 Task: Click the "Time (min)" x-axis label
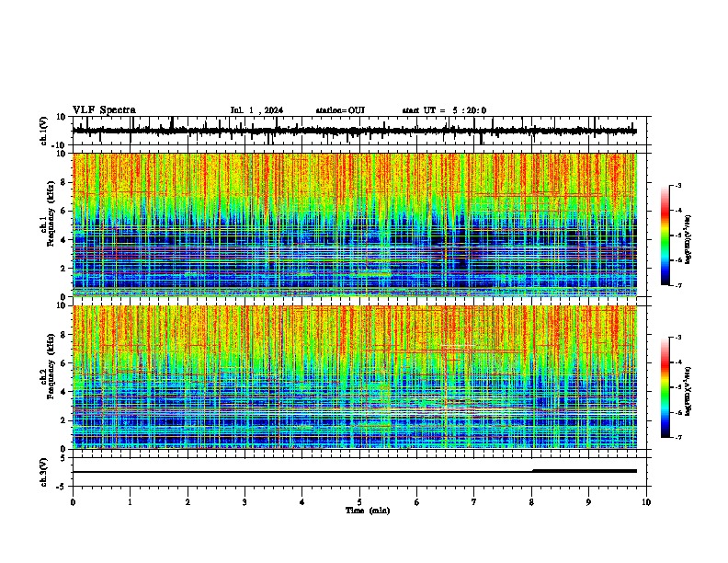(x=368, y=511)
